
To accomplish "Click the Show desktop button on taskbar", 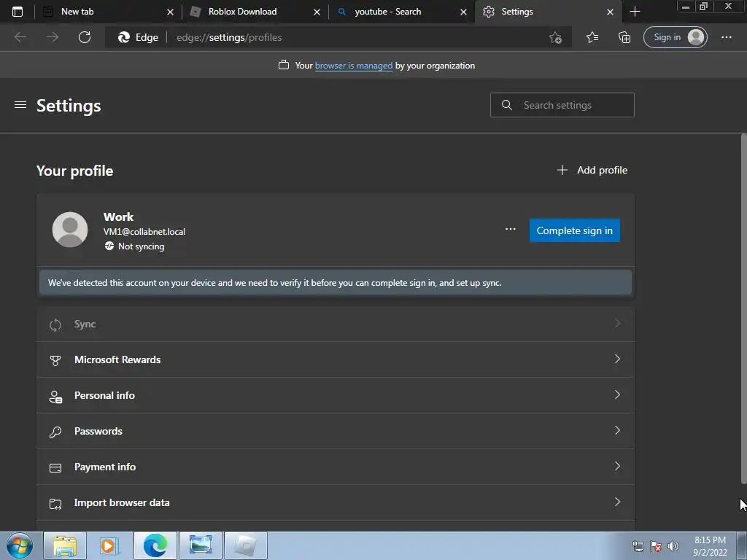I will coord(741,545).
